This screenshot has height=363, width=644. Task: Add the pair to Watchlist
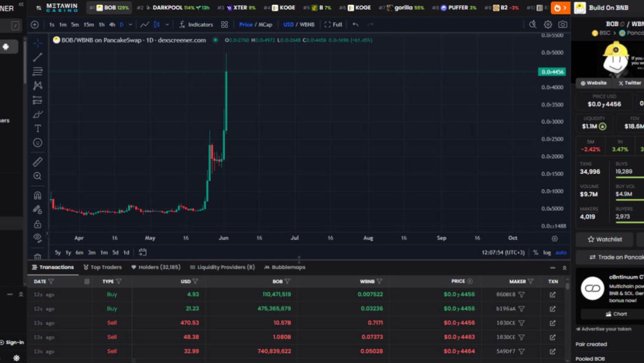pos(605,239)
